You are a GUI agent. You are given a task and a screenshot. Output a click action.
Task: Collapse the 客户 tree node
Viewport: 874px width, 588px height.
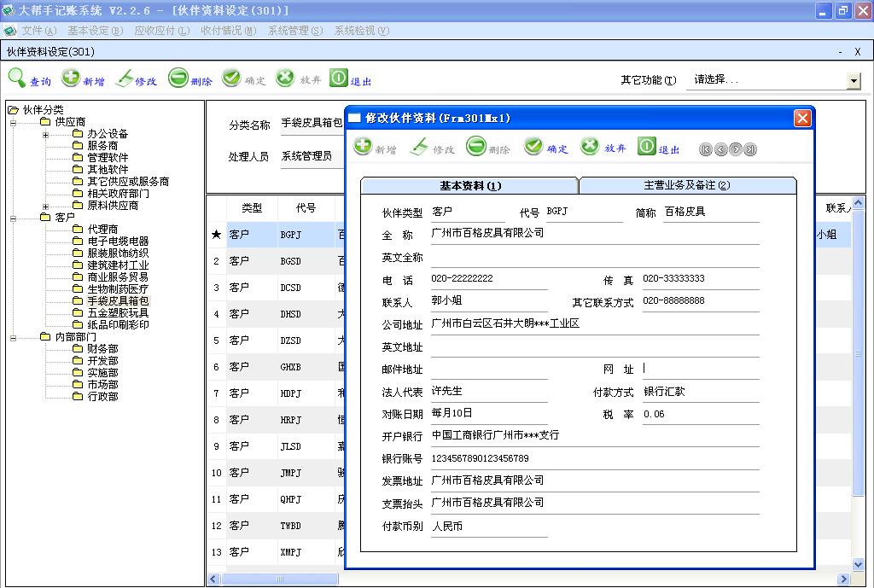[x=13, y=218]
